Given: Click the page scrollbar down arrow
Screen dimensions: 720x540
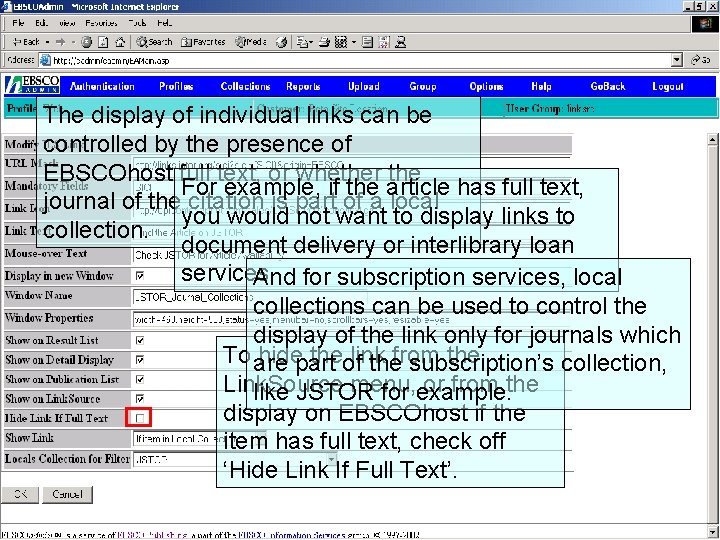Looking at the screenshot, I should (x=713, y=531).
